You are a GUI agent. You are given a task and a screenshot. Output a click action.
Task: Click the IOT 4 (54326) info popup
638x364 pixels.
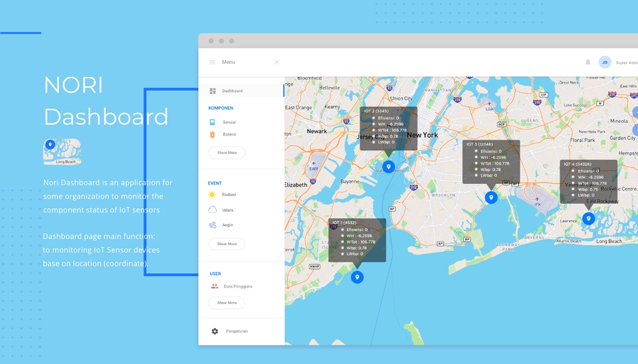pos(588,182)
